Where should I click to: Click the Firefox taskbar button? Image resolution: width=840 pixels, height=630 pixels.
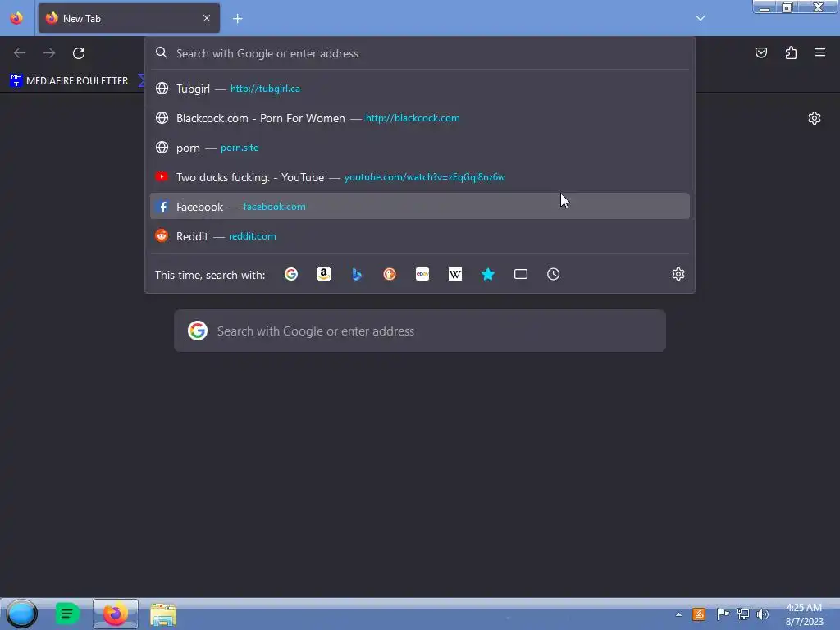[115, 614]
